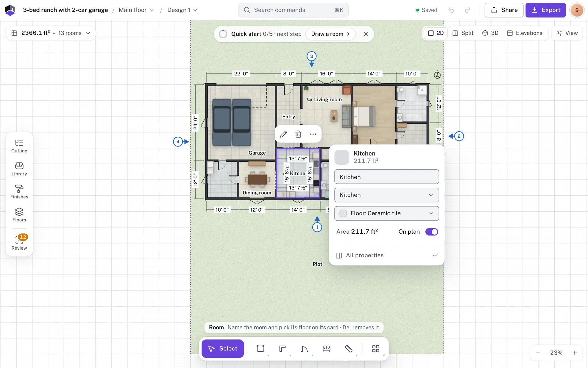The image size is (588, 368).
Task: Click the undo arrow
Action: (451, 10)
